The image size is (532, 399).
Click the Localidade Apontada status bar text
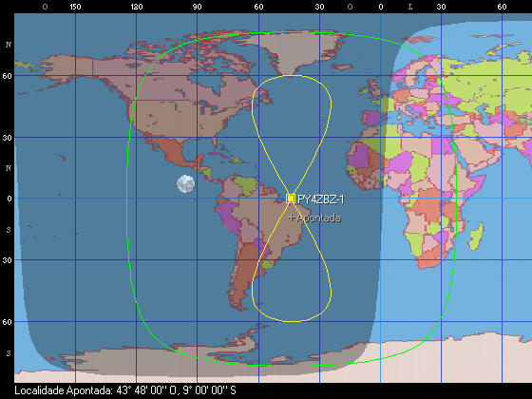point(125,390)
